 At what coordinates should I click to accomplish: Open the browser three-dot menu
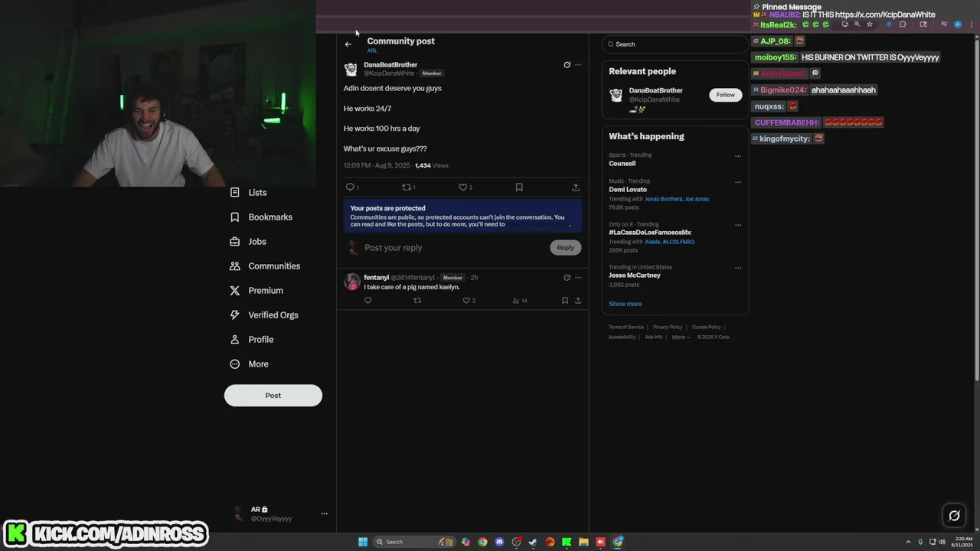(971, 24)
